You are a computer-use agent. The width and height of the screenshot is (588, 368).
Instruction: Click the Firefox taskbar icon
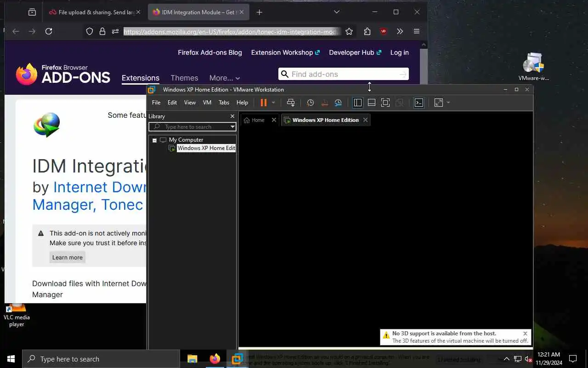click(x=215, y=359)
